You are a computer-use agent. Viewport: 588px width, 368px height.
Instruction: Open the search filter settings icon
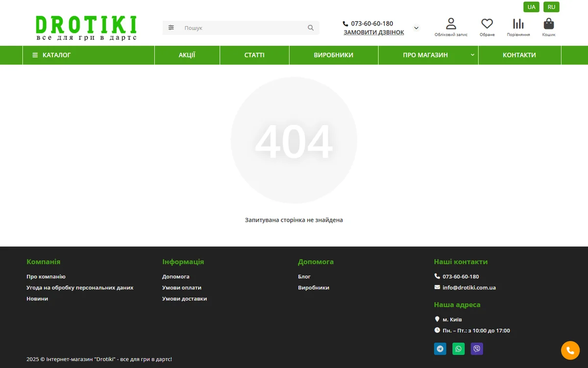[x=171, y=28]
